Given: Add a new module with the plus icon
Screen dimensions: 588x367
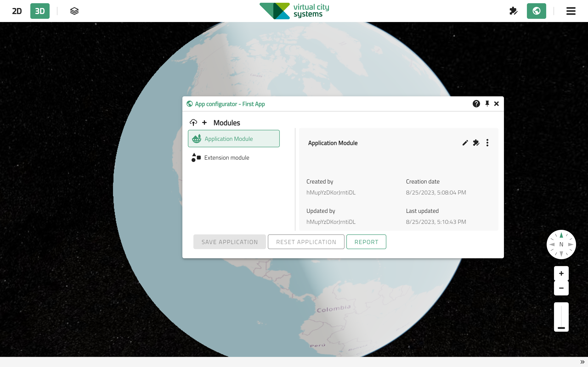Looking at the screenshot, I should pyautogui.click(x=205, y=122).
